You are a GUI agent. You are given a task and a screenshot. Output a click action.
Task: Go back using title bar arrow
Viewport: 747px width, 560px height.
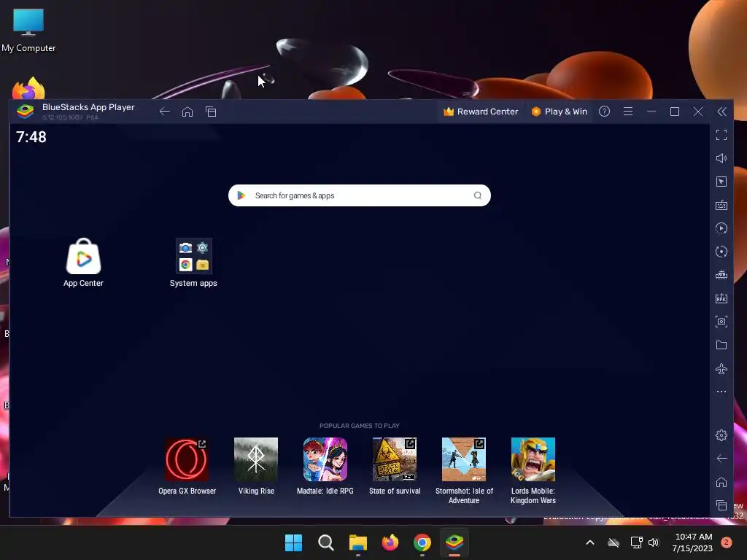(x=164, y=112)
